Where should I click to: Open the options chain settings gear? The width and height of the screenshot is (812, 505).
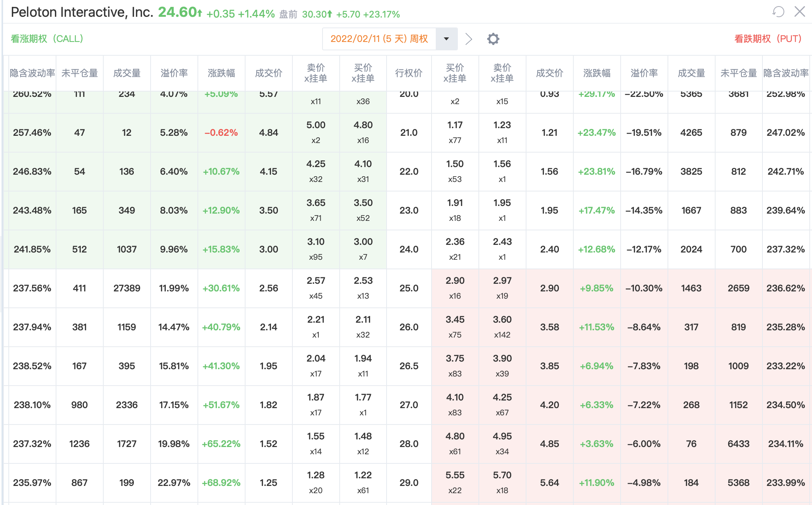493,39
